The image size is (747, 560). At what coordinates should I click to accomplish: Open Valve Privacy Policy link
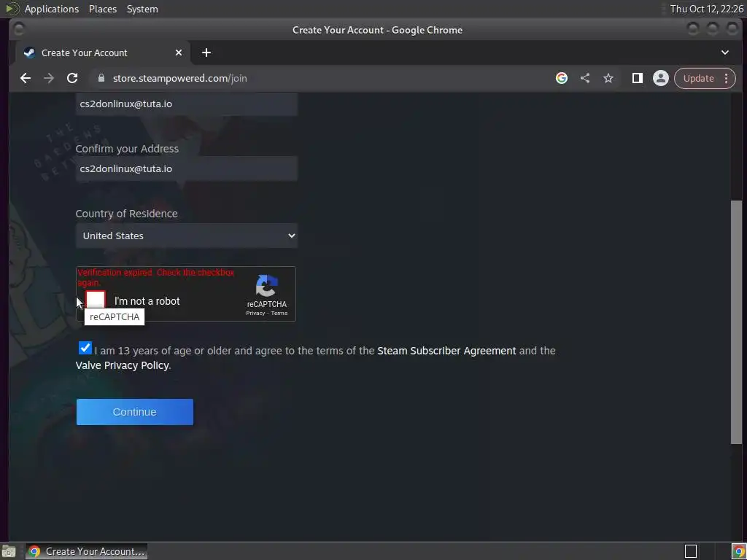click(122, 365)
